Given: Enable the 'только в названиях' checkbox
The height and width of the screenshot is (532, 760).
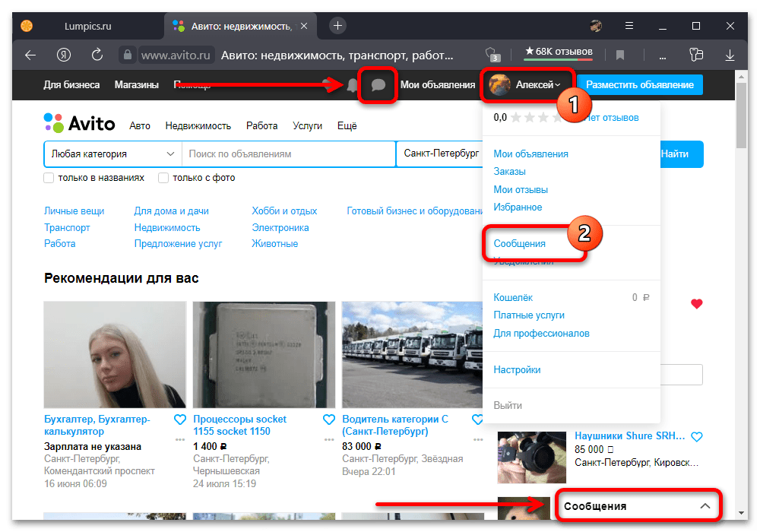Looking at the screenshot, I should (x=49, y=178).
